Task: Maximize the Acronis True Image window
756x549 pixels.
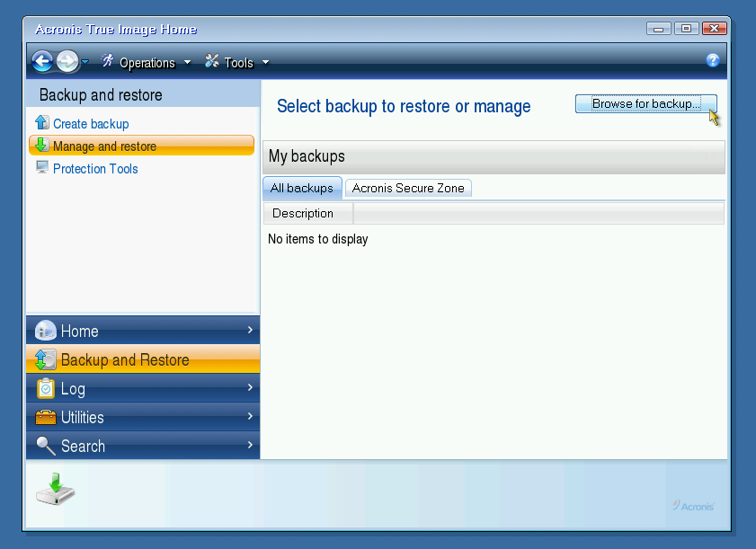Action: coord(686,29)
